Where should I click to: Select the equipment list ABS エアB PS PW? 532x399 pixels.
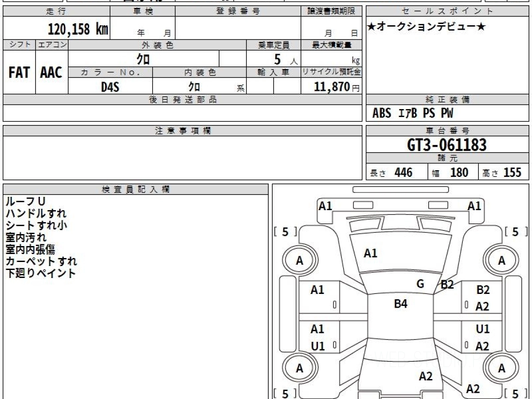(413, 113)
